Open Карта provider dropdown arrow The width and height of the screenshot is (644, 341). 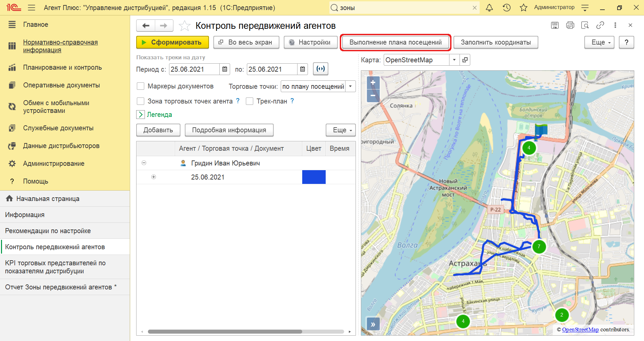[x=454, y=60]
